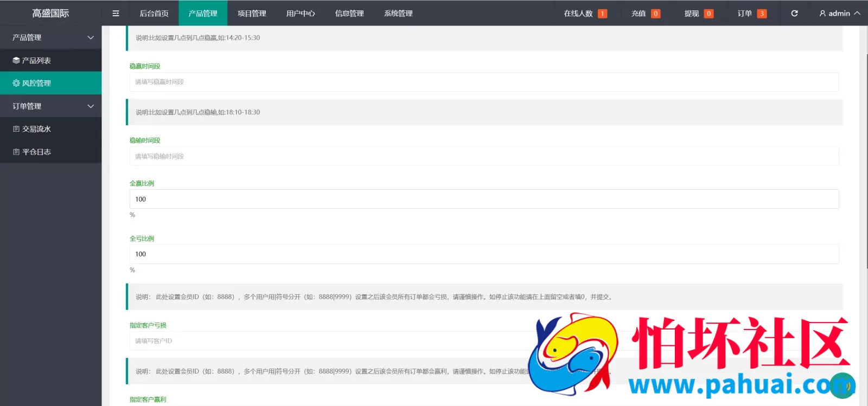Select the 产品管理 top navigation tab
868x406 pixels.
203,13
